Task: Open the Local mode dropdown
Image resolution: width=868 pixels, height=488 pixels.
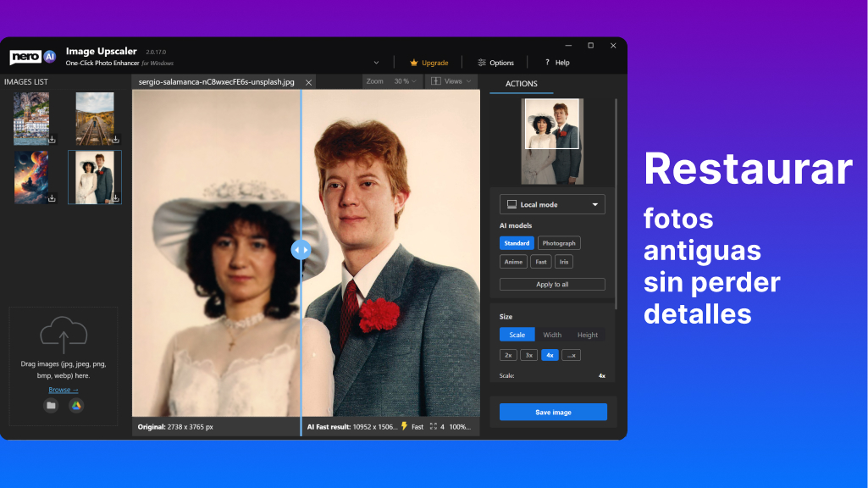Action: pyautogui.click(x=551, y=204)
